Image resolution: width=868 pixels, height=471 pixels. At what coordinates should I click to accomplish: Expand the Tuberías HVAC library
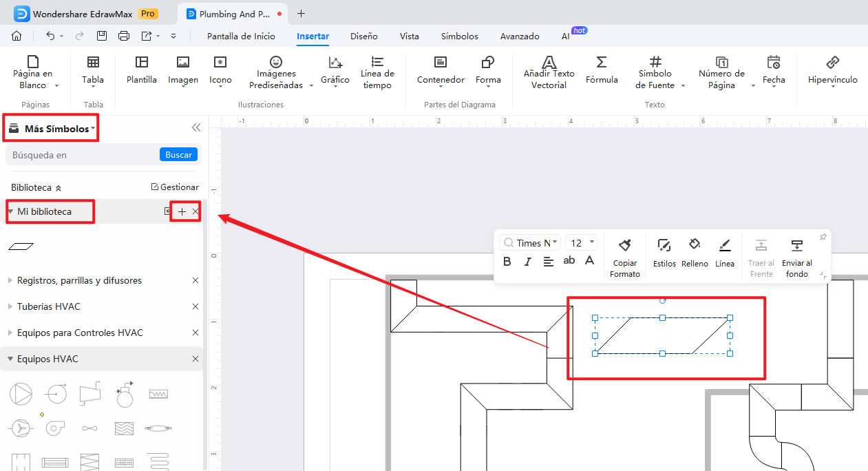pyautogui.click(x=49, y=306)
